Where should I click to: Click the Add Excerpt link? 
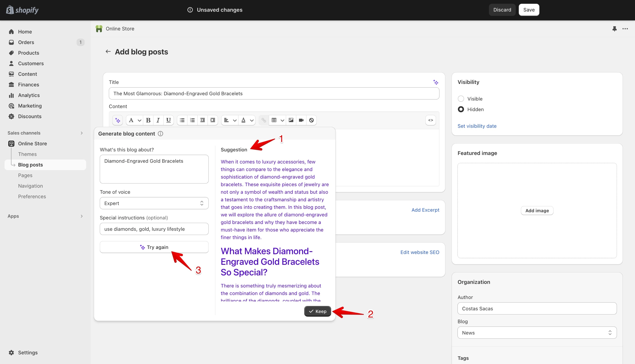425,210
